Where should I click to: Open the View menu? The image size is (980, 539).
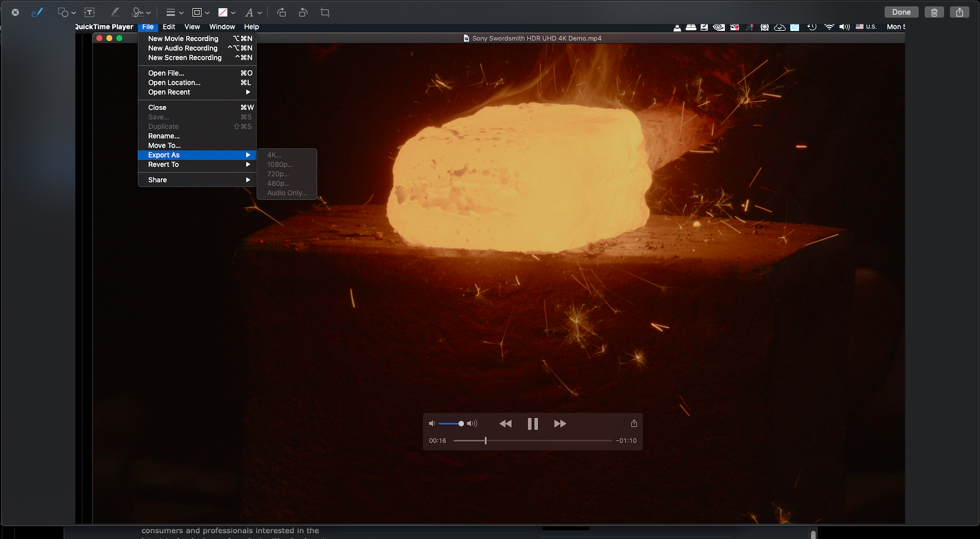click(x=192, y=27)
